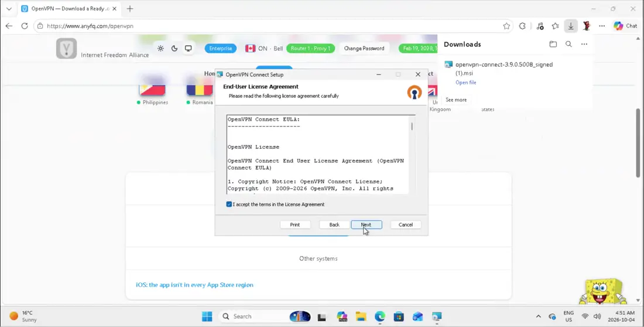644x327 pixels.
Task: Click the Enterprise badge
Action: tap(221, 49)
